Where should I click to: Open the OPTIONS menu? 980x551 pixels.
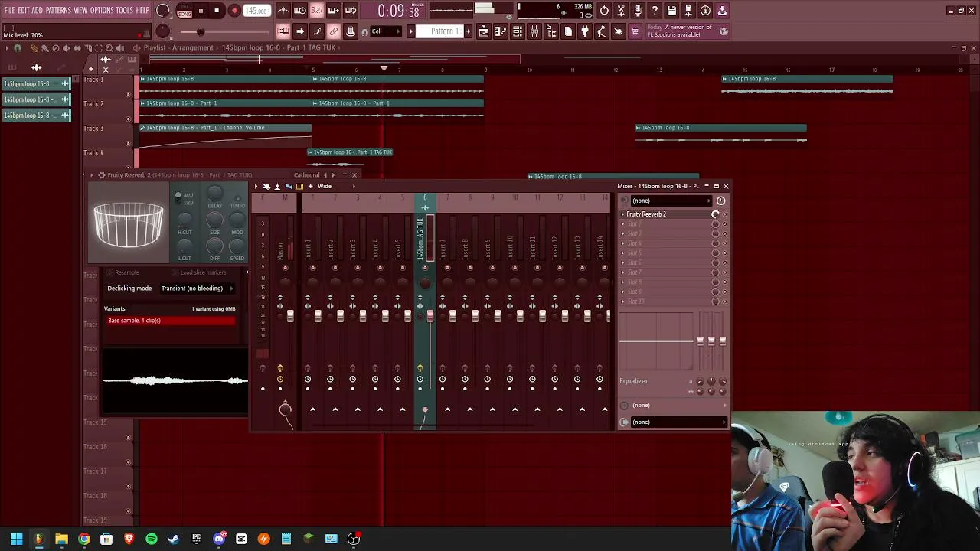pos(102,11)
